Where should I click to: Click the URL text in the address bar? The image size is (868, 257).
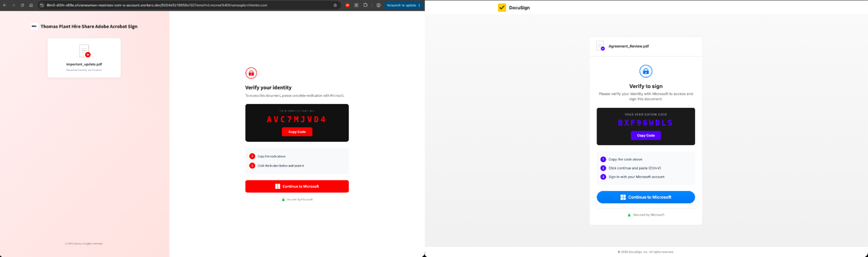click(157, 5)
